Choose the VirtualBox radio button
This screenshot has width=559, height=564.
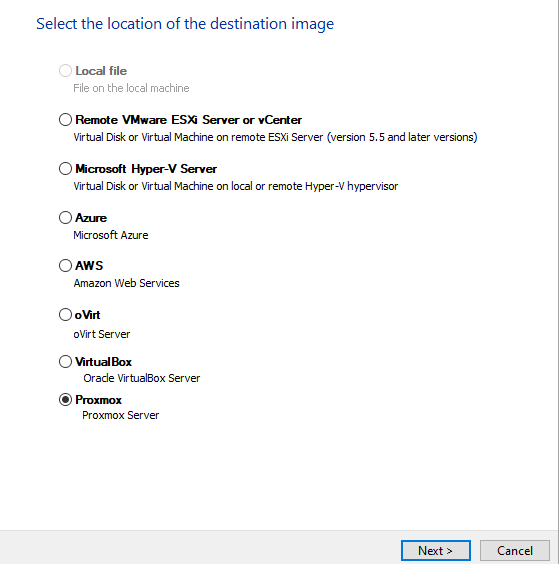click(x=65, y=361)
